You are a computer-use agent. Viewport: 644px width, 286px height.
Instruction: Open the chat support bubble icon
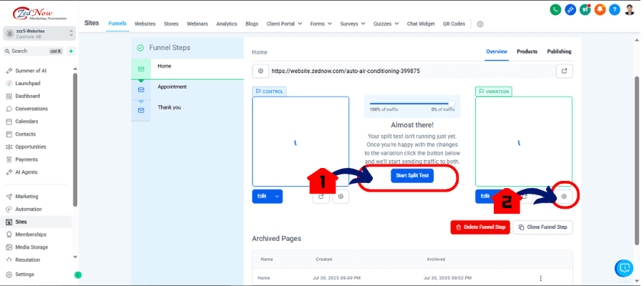point(624,268)
